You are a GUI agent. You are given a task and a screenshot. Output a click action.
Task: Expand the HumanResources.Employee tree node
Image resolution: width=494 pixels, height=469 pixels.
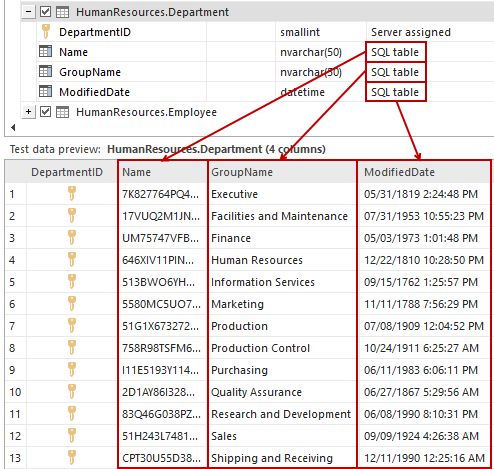[29, 112]
